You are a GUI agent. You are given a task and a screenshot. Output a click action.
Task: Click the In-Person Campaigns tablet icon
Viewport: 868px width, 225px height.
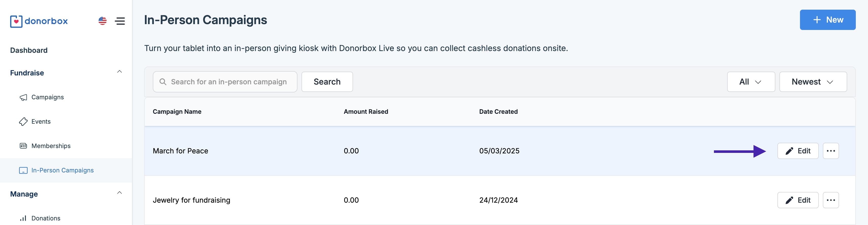coord(23,170)
